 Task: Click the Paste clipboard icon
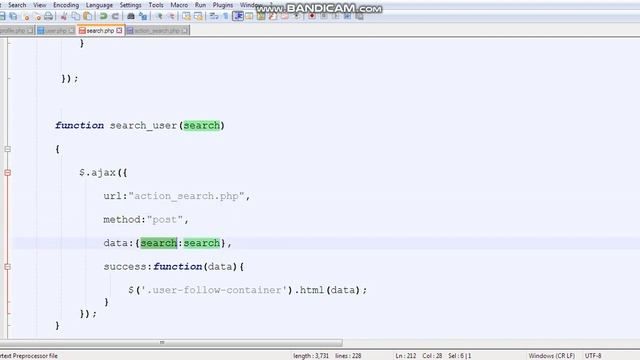pyautogui.click(x=87, y=16)
